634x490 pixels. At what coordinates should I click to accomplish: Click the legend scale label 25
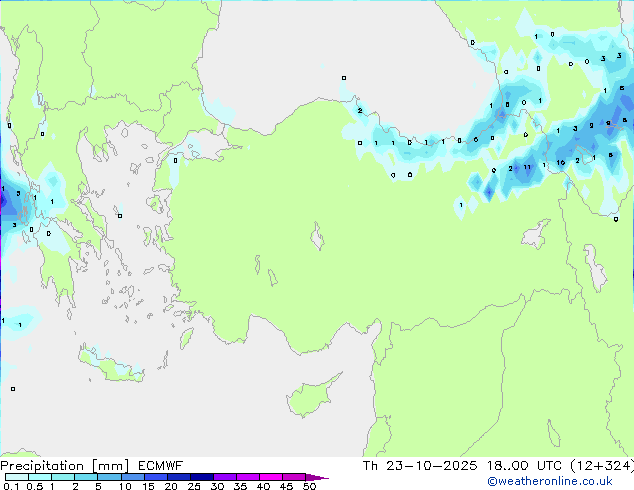(194, 486)
